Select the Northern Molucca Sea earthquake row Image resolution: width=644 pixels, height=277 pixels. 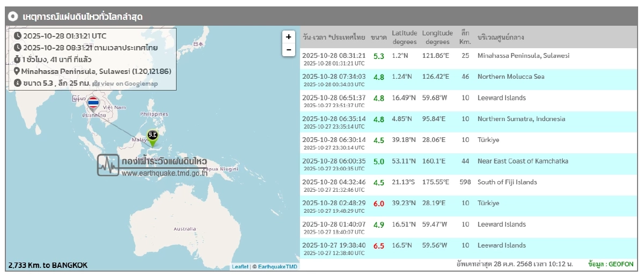point(467,80)
